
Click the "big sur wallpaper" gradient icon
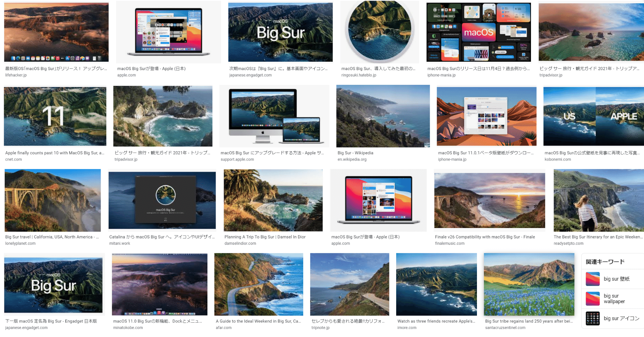pyautogui.click(x=593, y=299)
